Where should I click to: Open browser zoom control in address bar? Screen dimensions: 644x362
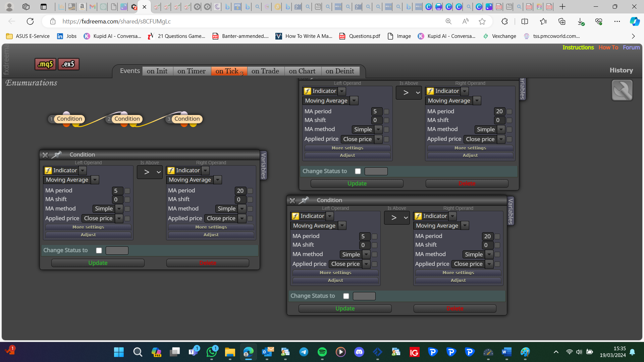(448, 21)
